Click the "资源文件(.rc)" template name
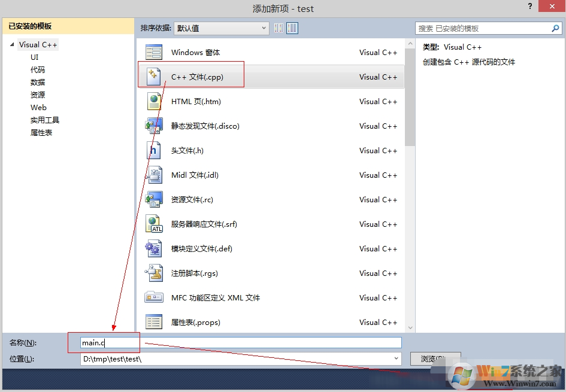 (192, 199)
